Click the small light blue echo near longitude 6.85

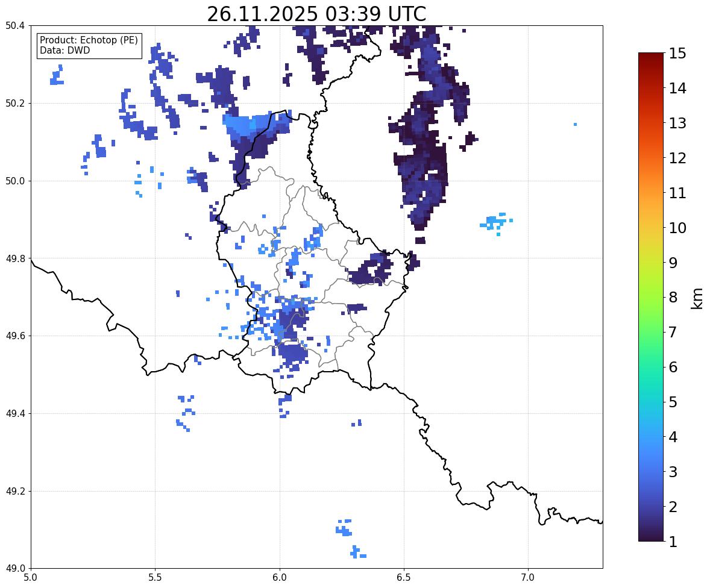[x=496, y=223]
